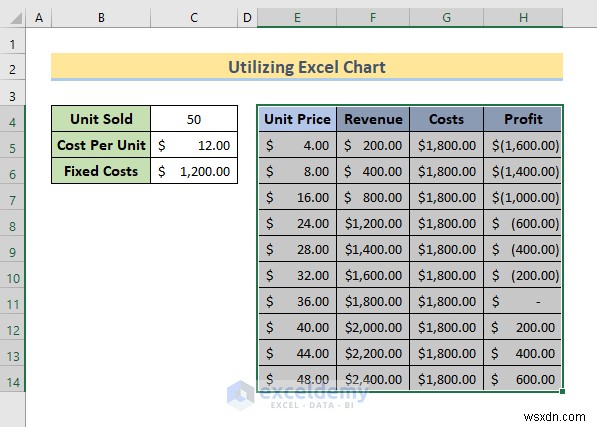Select unit price cell 40.00
Viewport: 597px width, 427px height.
[297, 327]
